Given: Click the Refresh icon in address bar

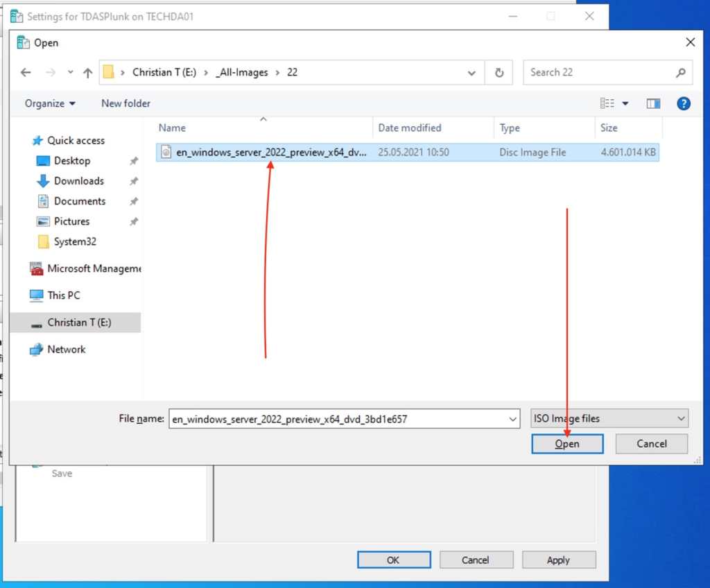Looking at the screenshot, I should click(x=499, y=72).
